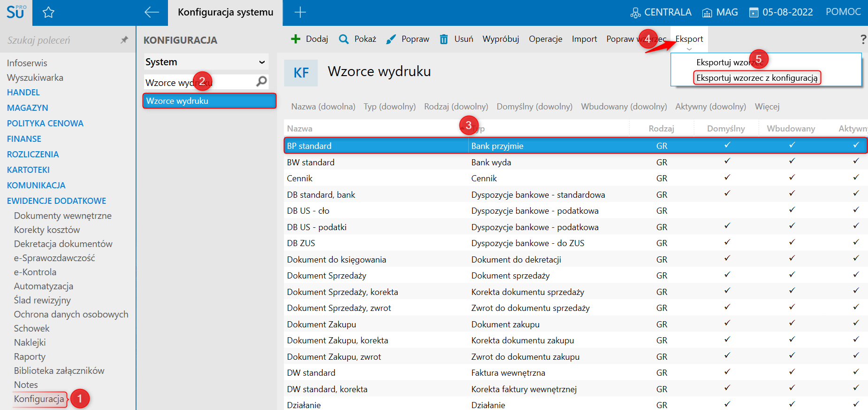
Task: Open the Operacje menu
Action: click(545, 39)
